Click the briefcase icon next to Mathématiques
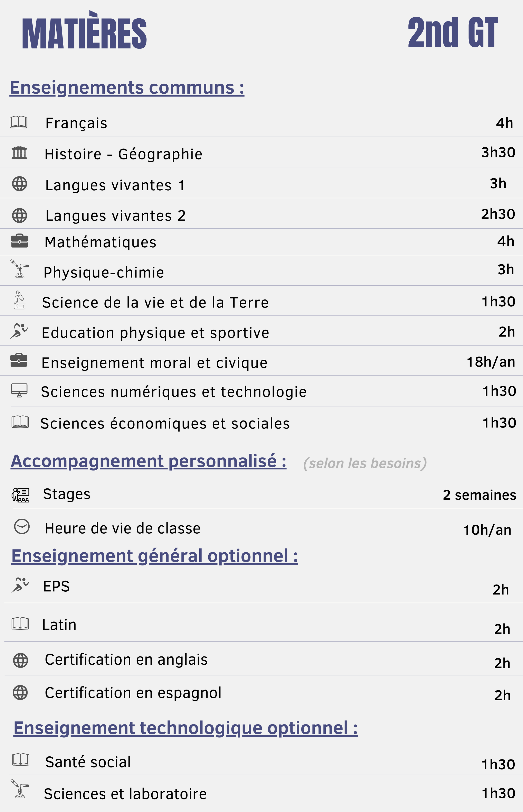523x812 pixels. point(19,241)
